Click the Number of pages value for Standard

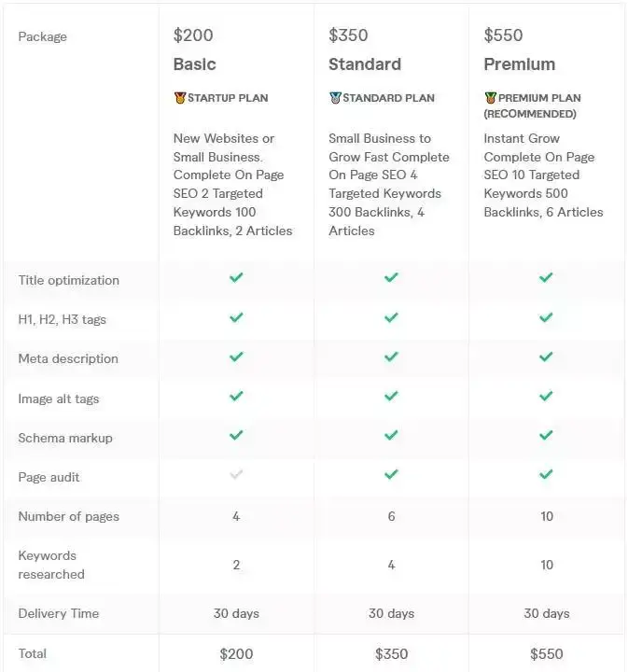tap(391, 516)
